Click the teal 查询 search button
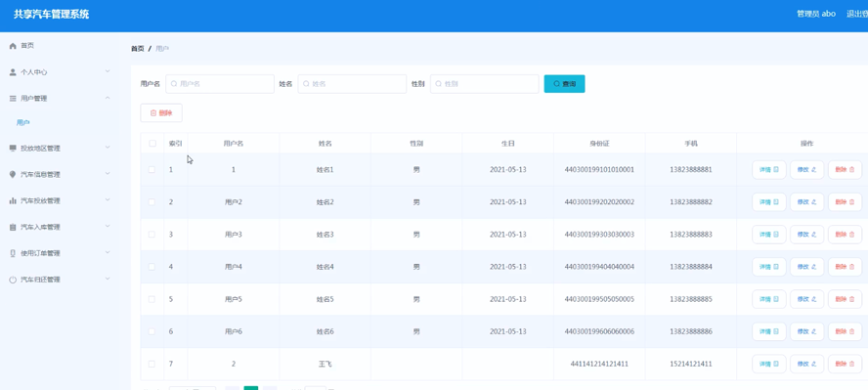 (565, 84)
